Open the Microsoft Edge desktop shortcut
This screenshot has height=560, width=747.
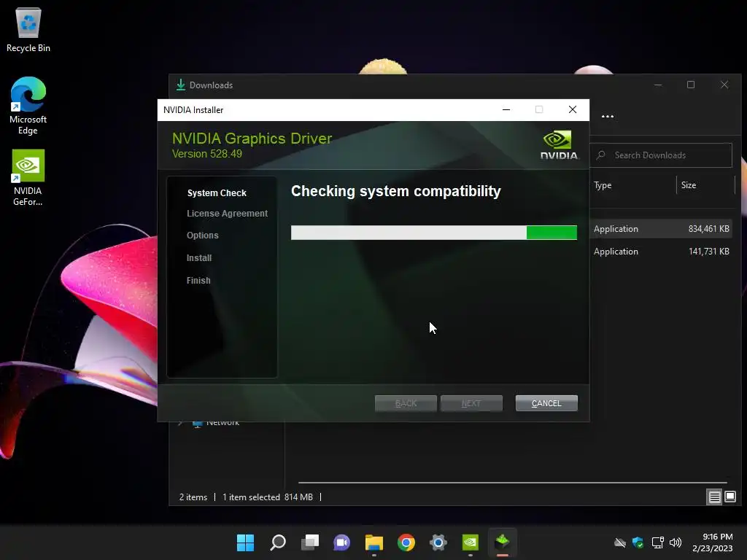pos(28,105)
